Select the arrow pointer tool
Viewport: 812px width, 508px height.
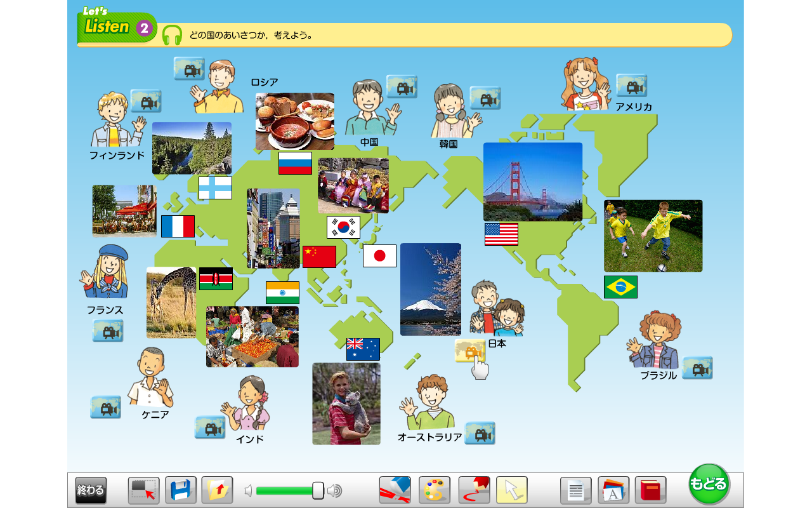pyautogui.click(x=511, y=490)
